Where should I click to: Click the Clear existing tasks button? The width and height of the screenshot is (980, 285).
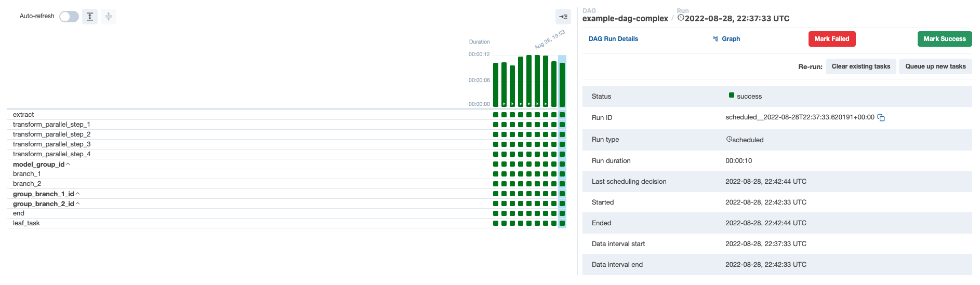[860, 66]
